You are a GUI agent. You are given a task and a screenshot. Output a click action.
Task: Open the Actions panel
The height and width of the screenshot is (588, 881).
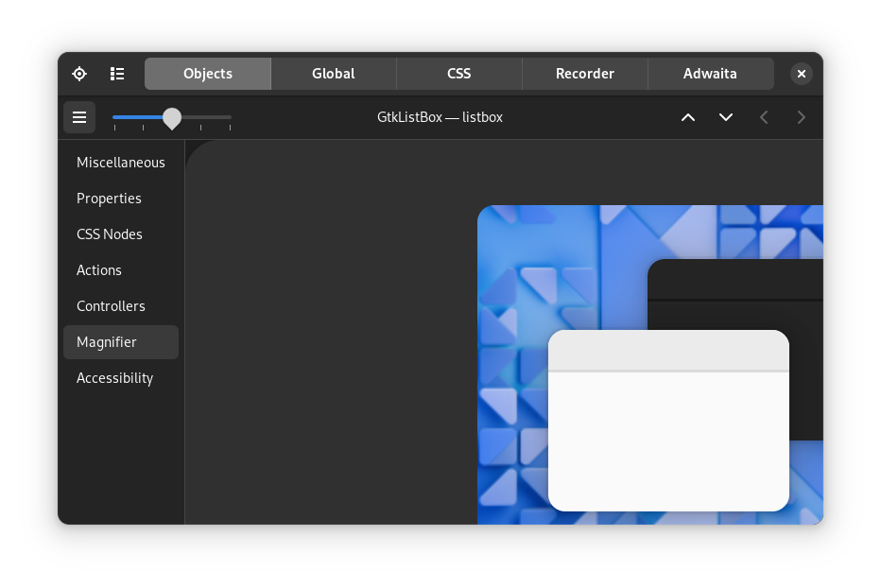99,270
